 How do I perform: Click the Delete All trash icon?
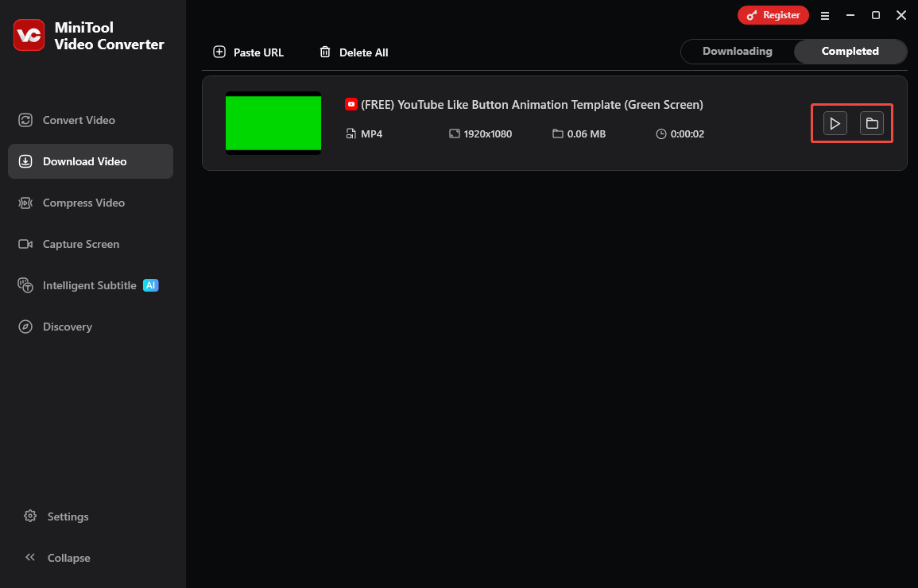[x=325, y=52]
